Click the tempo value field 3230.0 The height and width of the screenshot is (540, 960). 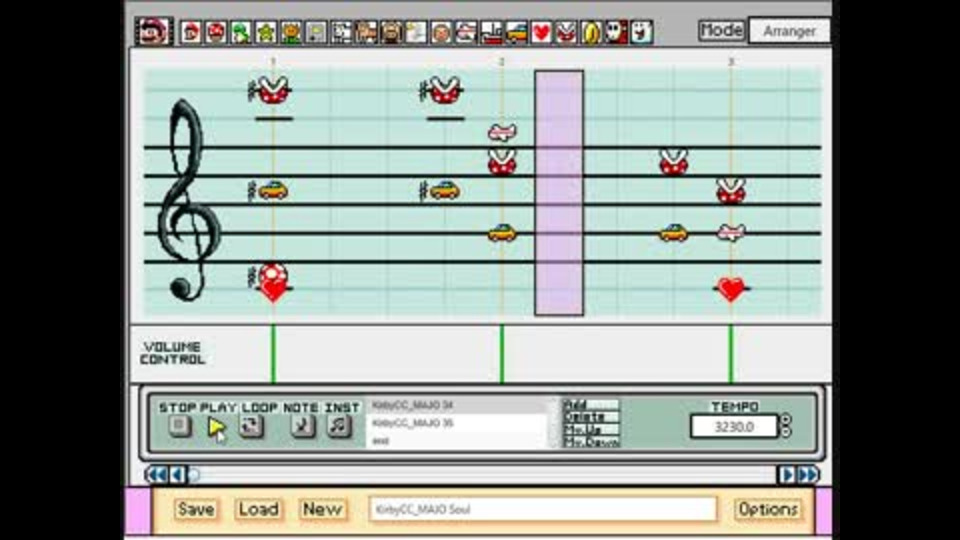(733, 426)
